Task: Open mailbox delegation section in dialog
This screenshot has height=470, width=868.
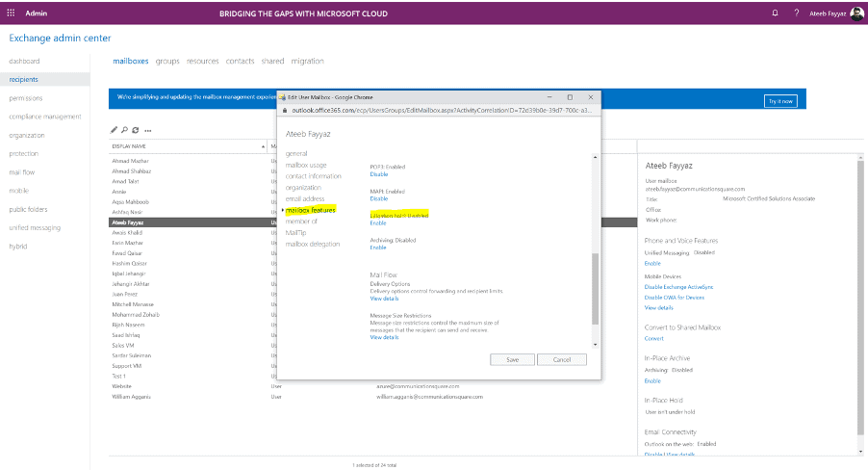Action: tap(313, 244)
